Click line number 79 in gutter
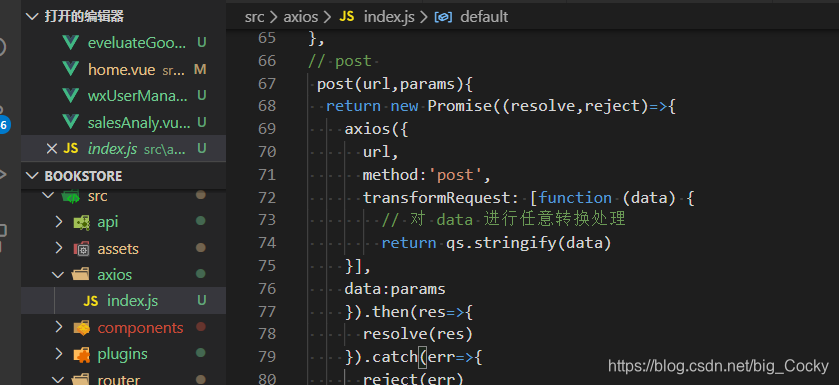 tap(266, 356)
